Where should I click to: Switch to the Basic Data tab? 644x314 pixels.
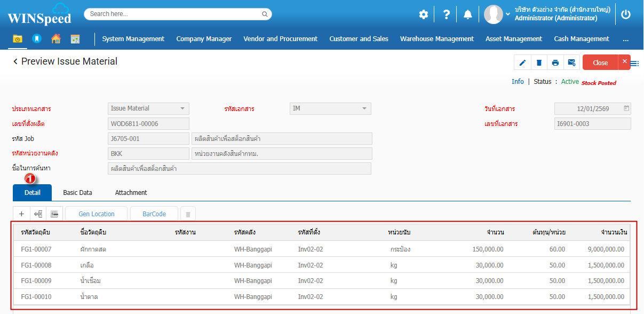coord(77,193)
